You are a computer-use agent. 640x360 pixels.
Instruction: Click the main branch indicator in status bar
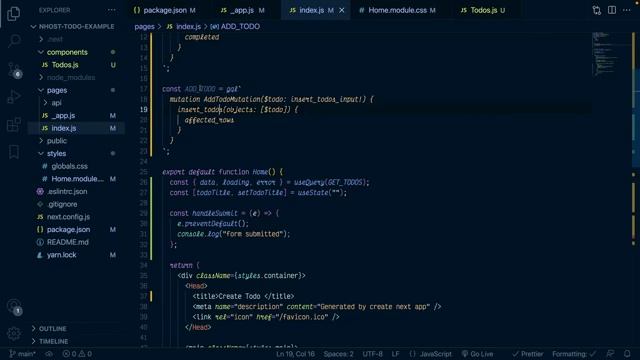[x=22, y=354]
